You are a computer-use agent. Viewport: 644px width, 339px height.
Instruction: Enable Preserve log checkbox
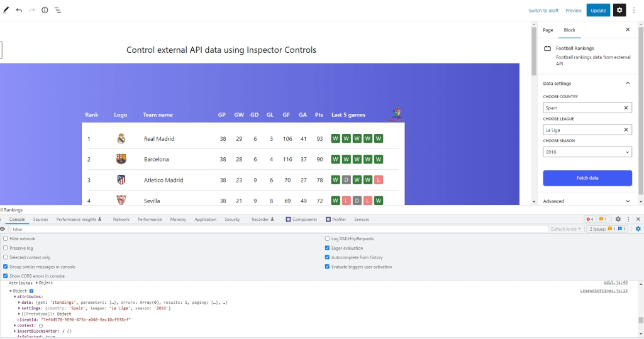(5, 248)
